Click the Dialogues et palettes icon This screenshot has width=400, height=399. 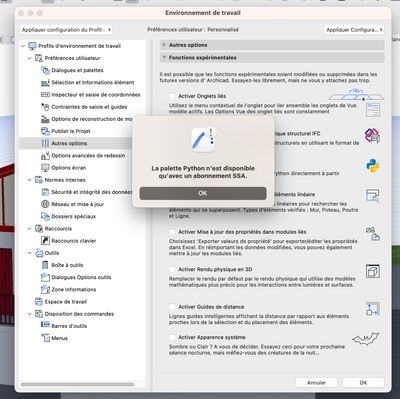(x=45, y=70)
